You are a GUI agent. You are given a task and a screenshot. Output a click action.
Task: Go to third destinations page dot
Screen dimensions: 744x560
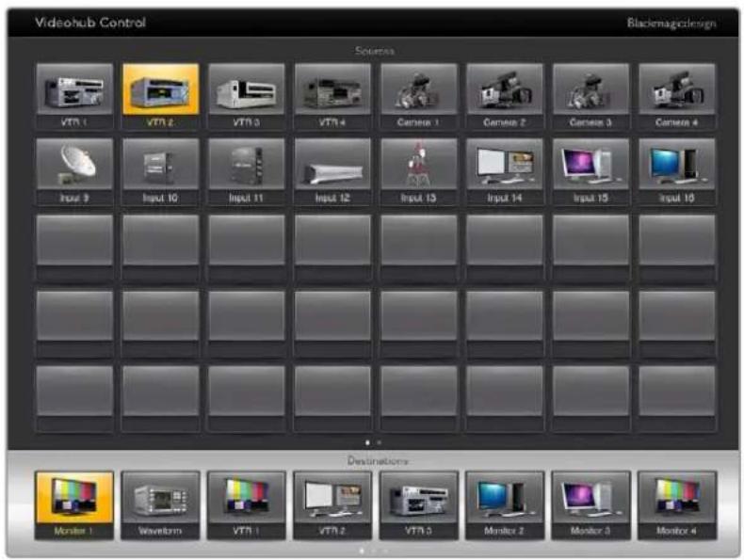coord(385,551)
